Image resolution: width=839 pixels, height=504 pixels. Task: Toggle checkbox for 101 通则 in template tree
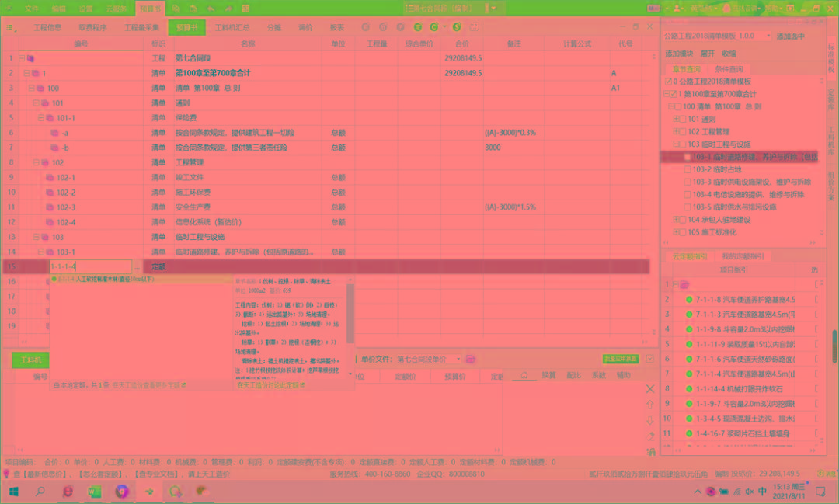click(x=683, y=119)
